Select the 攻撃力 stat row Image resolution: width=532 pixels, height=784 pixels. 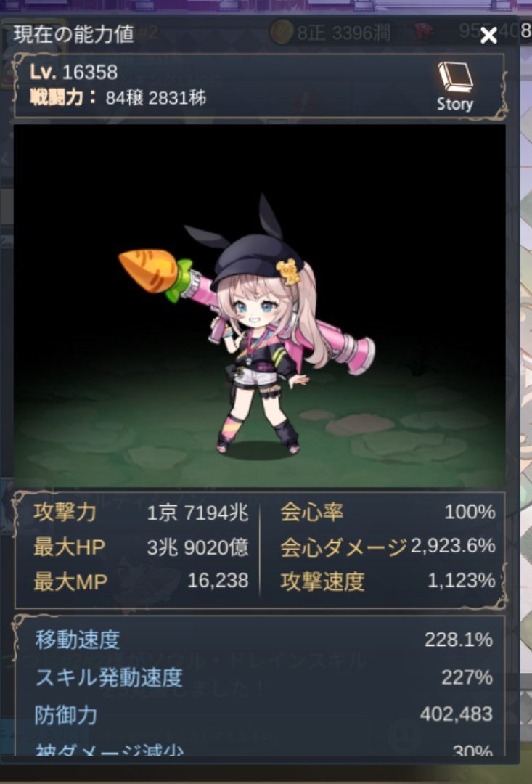tap(141, 513)
